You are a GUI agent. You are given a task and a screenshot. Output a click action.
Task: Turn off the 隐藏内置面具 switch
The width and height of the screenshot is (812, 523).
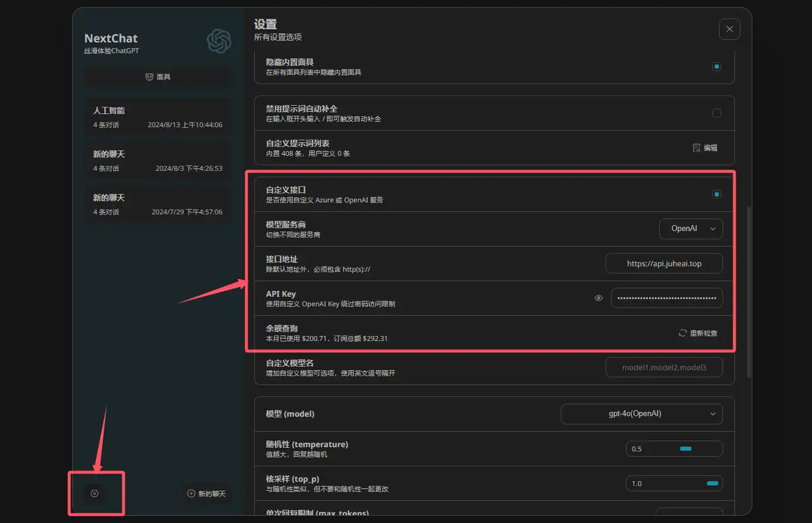pos(717,67)
